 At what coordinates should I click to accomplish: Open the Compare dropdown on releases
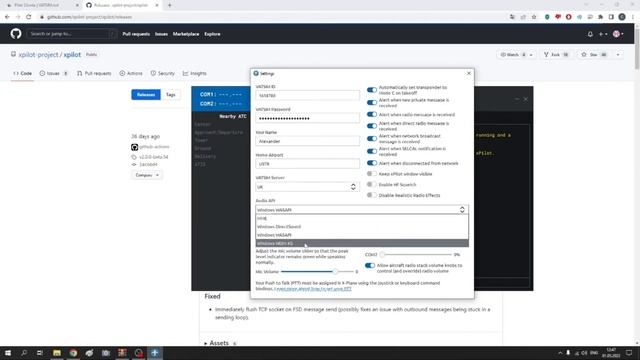pos(147,175)
